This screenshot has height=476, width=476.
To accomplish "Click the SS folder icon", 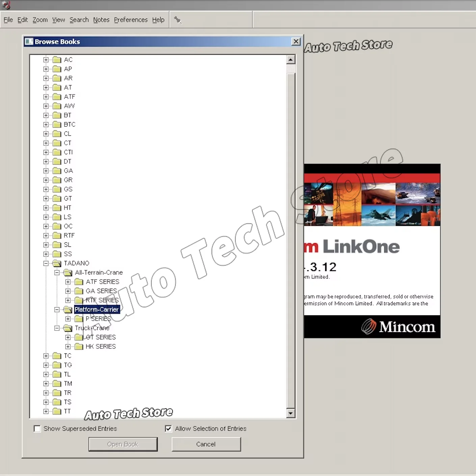I will tap(57, 254).
